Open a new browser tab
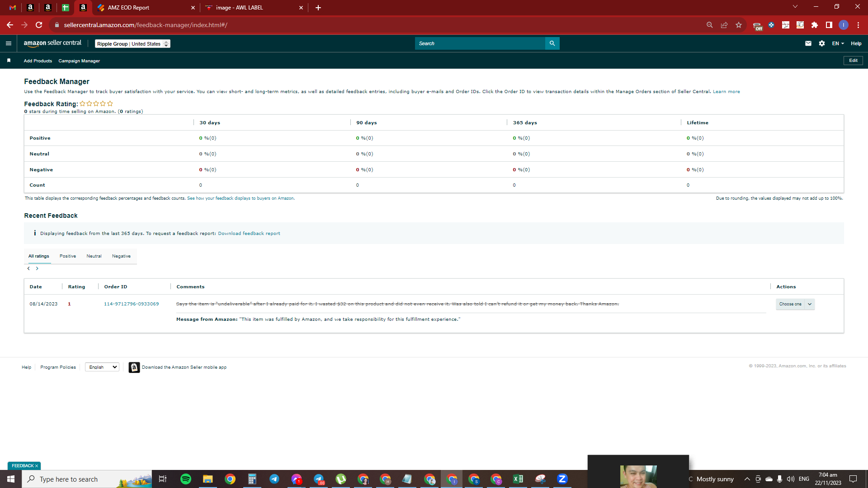 tap(318, 8)
